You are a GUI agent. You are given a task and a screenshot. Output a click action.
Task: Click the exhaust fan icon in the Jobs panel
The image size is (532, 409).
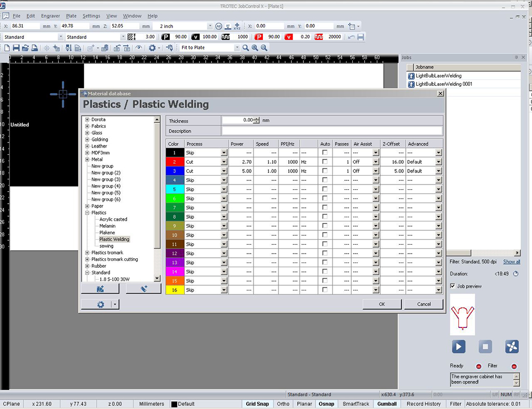(x=512, y=347)
